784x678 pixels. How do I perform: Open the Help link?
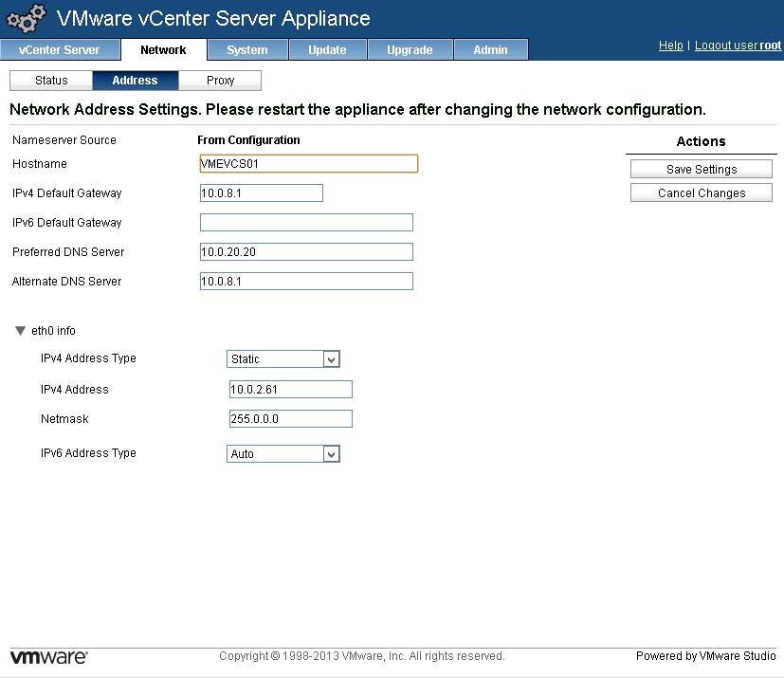[x=670, y=46]
